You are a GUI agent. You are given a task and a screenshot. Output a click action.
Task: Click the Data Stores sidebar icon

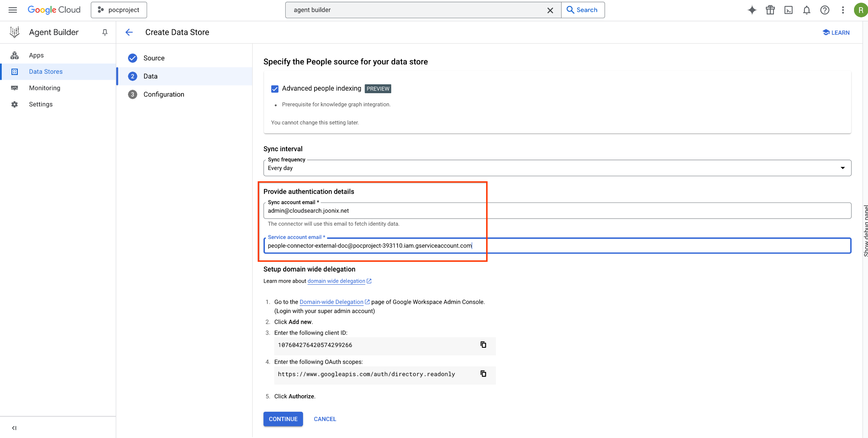(15, 72)
